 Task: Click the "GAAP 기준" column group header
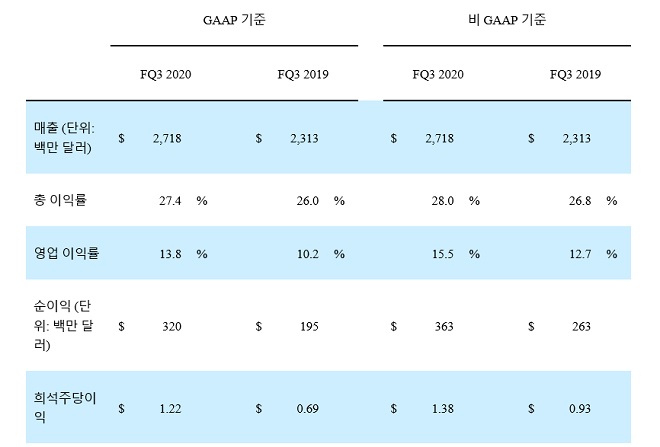[x=234, y=19]
